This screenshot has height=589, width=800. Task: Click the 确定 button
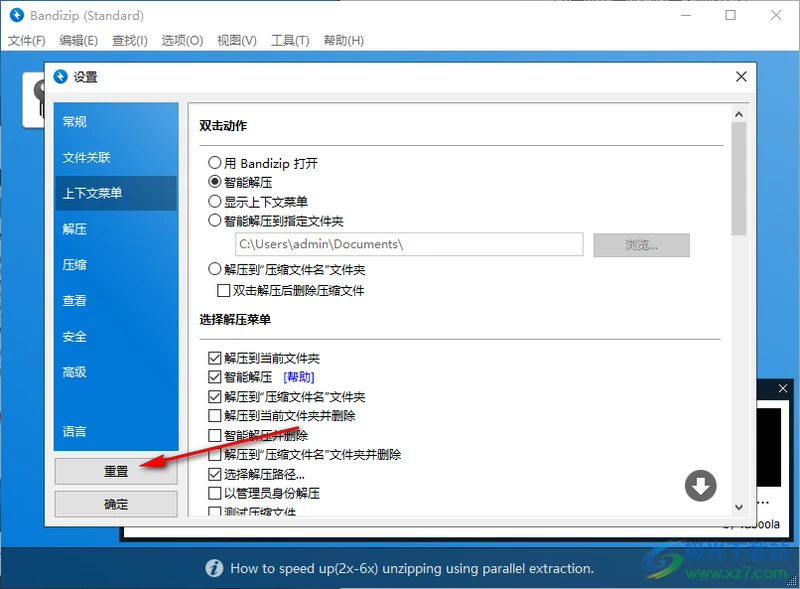[116, 504]
